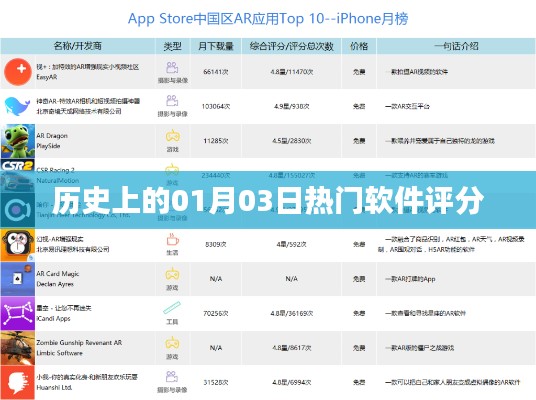Click the Declan Ayres developer name
Screen dimensions: 536x400
(55, 284)
